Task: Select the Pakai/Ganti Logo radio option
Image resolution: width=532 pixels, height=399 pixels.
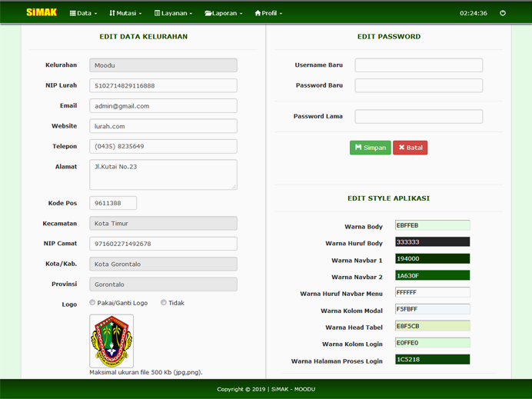Action: click(x=93, y=303)
